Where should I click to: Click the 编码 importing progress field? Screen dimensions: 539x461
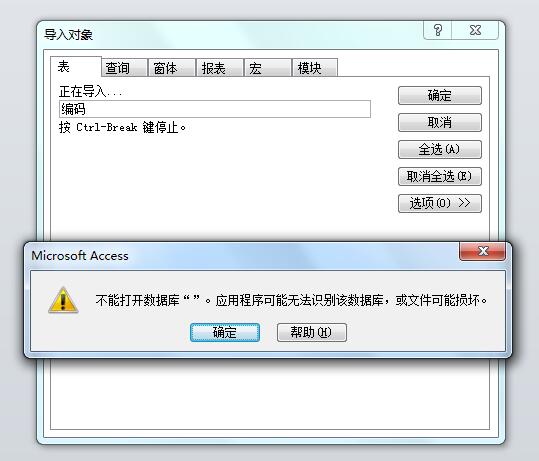pos(215,109)
